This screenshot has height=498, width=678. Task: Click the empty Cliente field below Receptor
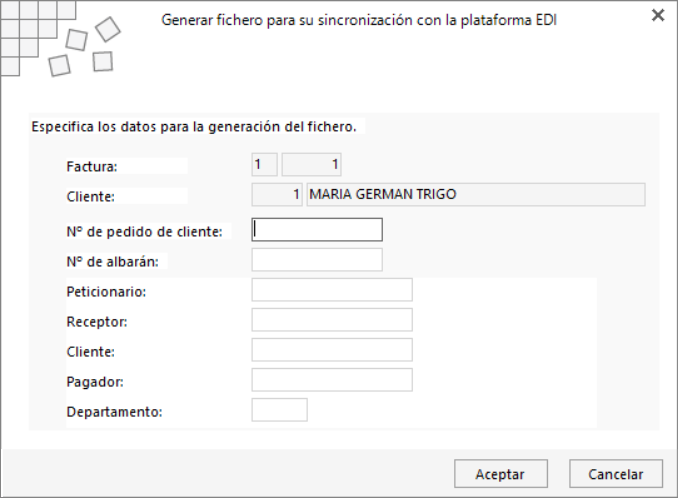tap(332, 350)
